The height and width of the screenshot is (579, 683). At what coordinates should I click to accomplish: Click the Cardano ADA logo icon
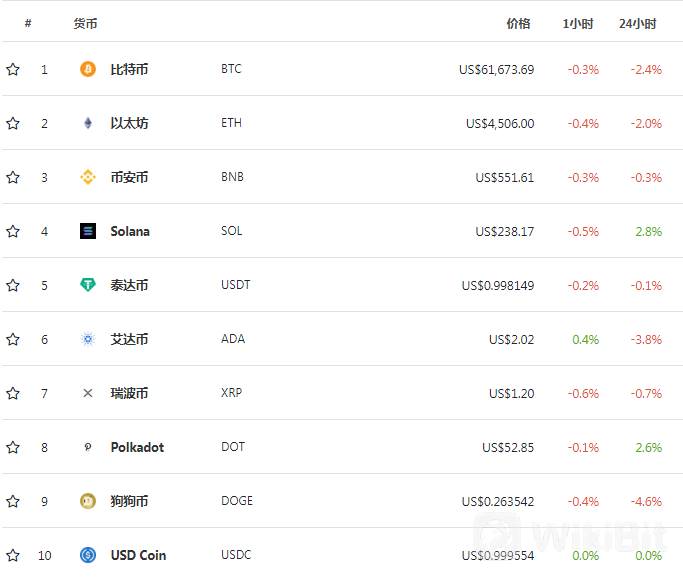[88, 339]
